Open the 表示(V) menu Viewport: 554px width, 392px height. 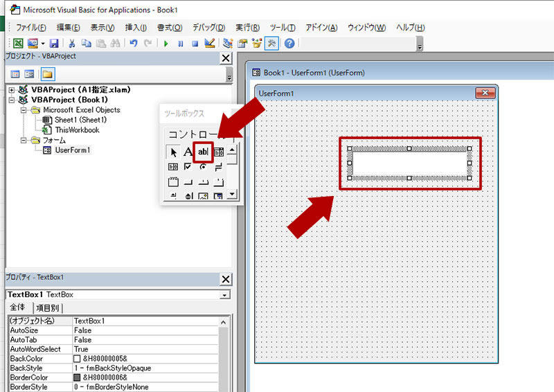point(102,28)
